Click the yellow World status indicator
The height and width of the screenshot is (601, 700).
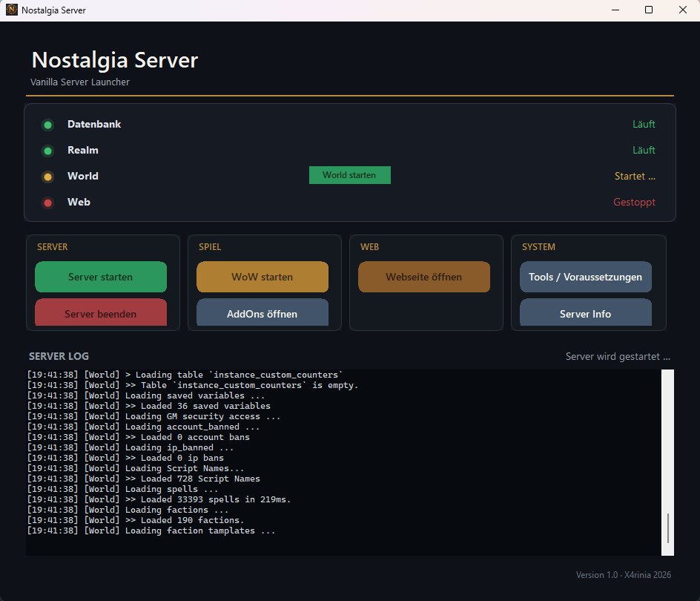[47, 177]
